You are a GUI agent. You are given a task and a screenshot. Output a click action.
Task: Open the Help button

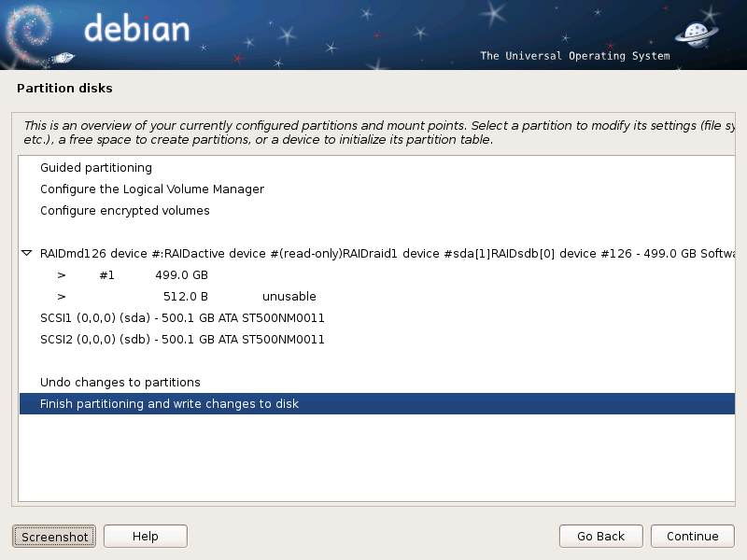tap(146, 537)
